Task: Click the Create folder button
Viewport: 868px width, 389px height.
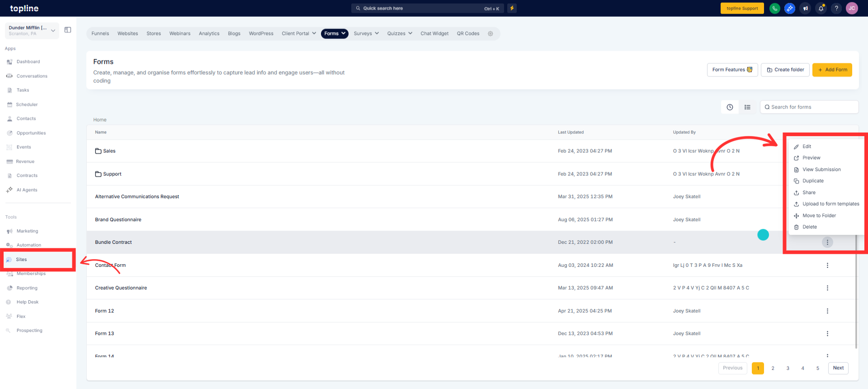Action: click(785, 70)
